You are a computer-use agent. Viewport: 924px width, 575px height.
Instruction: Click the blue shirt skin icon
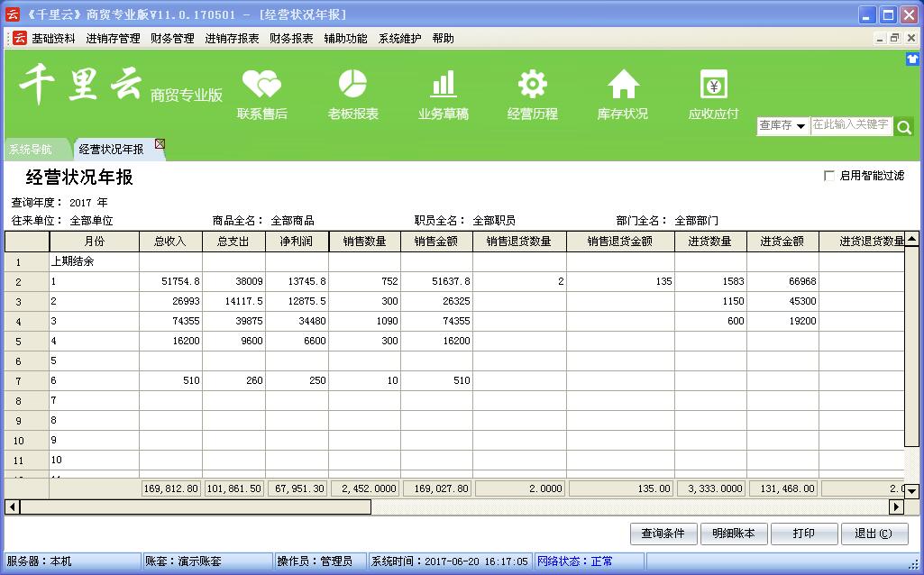pyautogui.click(x=912, y=59)
